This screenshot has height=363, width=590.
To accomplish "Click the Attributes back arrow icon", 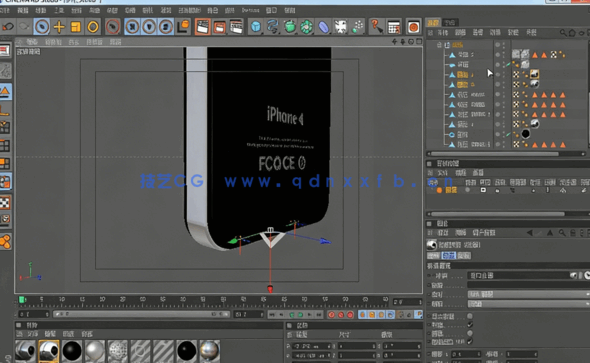I will [529, 233].
